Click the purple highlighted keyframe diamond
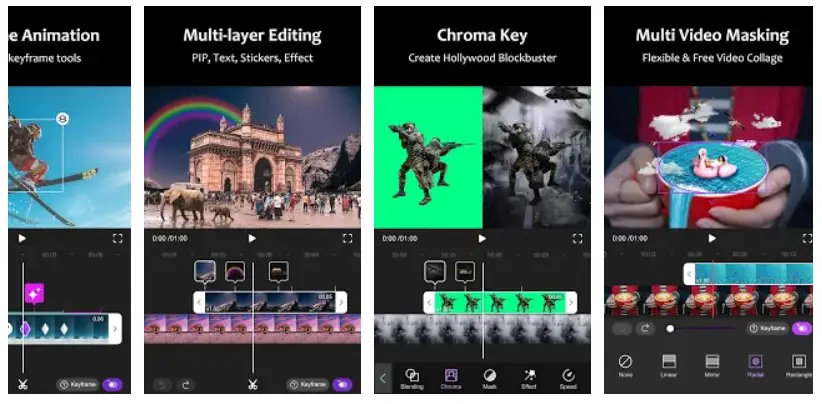The height and width of the screenshot is (404, 822). [x=25, y=329]
